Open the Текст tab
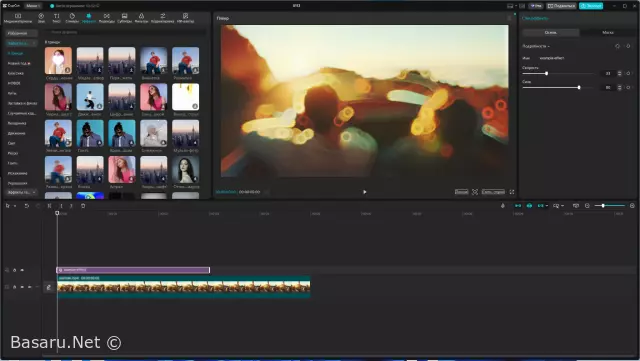The height and width of the screenshot is (361, 640). click(56, 18)
